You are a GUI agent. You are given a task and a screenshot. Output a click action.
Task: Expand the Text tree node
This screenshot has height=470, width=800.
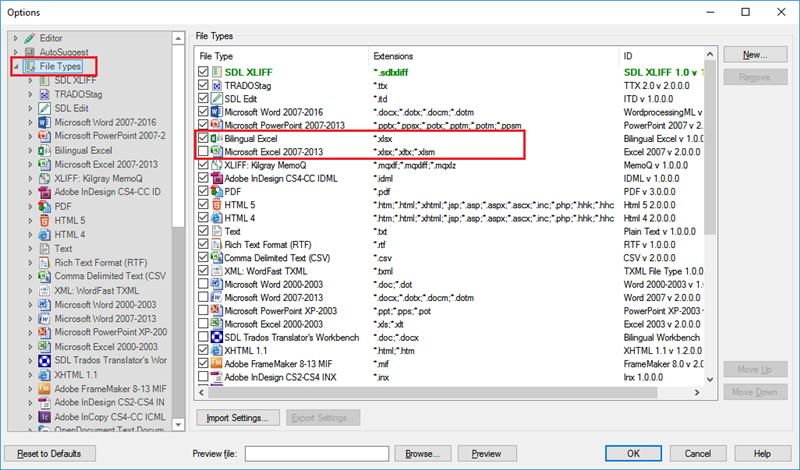(x=30, y=249)
